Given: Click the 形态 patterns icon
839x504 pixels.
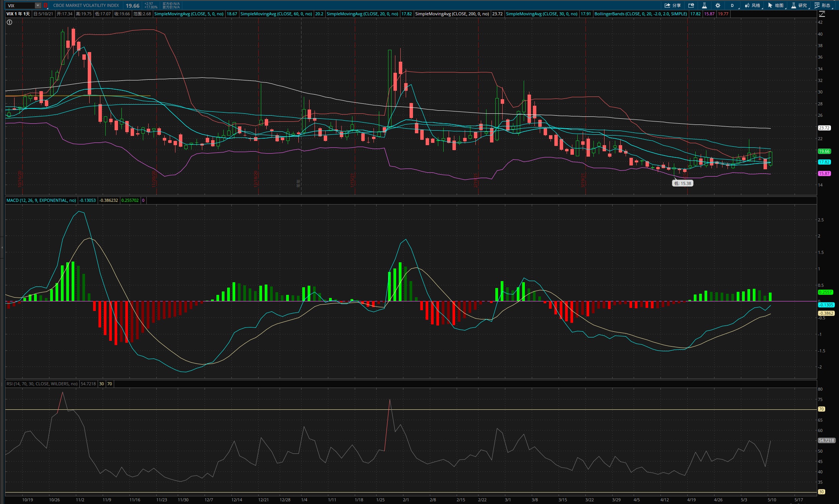Looking at the screenshot, I should (822, 5).
